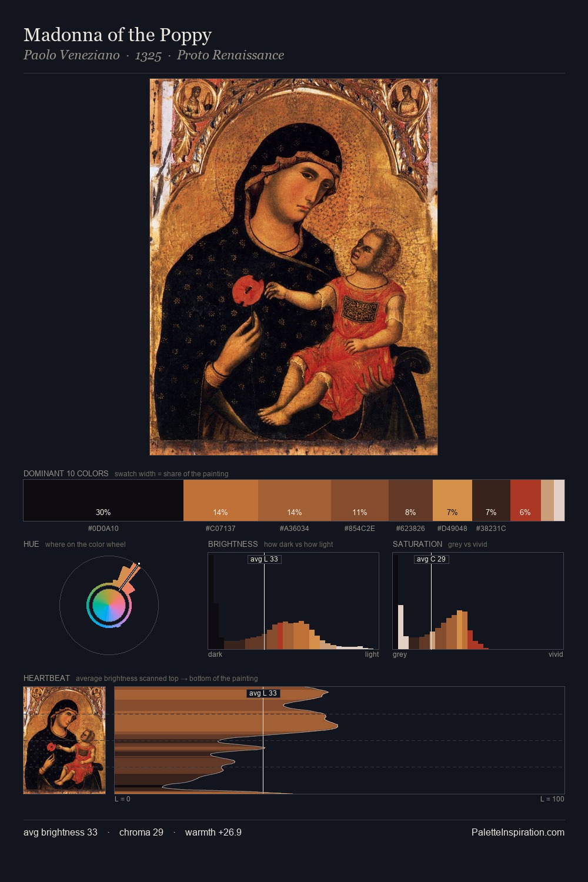Click the 'dark' axis label under Brightness
The height and width of the screenshot is (882, 588).
(215, 654)
